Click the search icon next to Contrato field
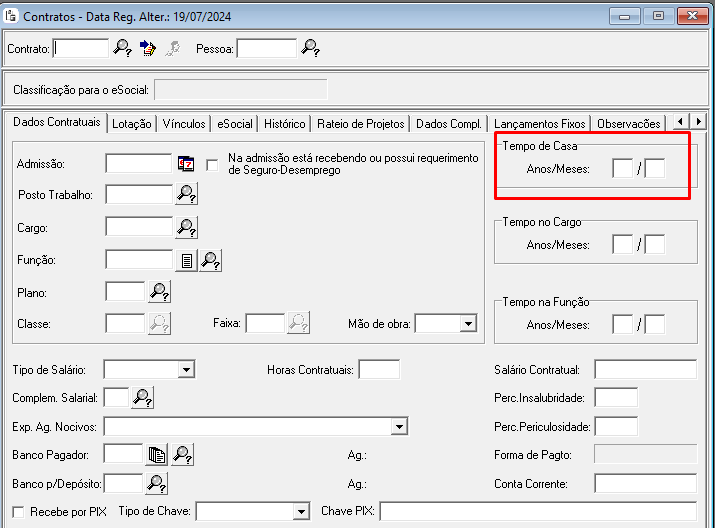Screen dimensions: 715x528 122,48
